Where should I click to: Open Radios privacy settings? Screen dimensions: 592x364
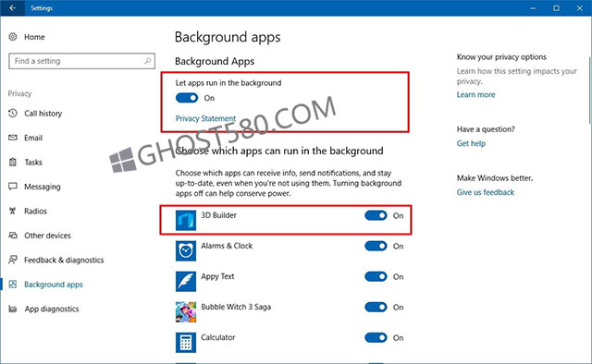35,211
